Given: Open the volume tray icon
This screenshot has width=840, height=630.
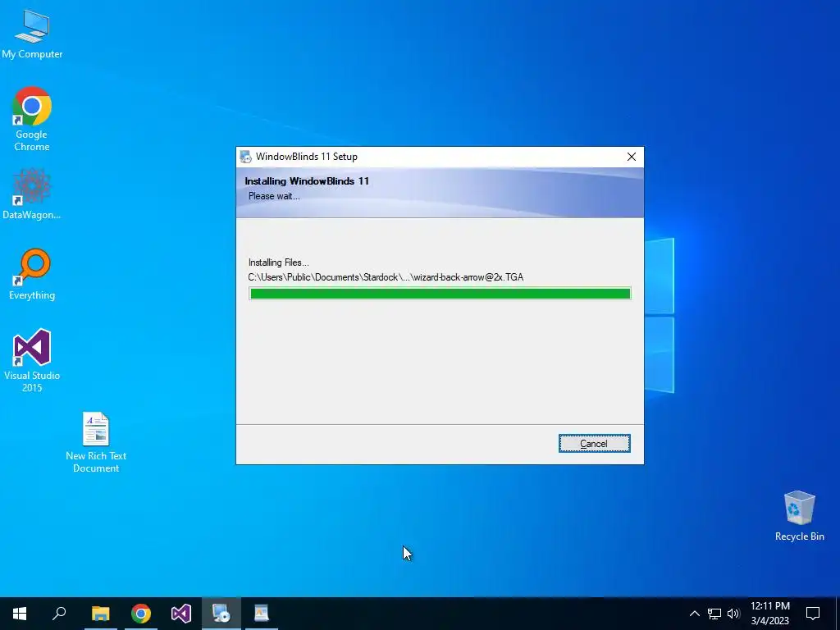Looking at the screenshot, I should (x=733, y=614).
